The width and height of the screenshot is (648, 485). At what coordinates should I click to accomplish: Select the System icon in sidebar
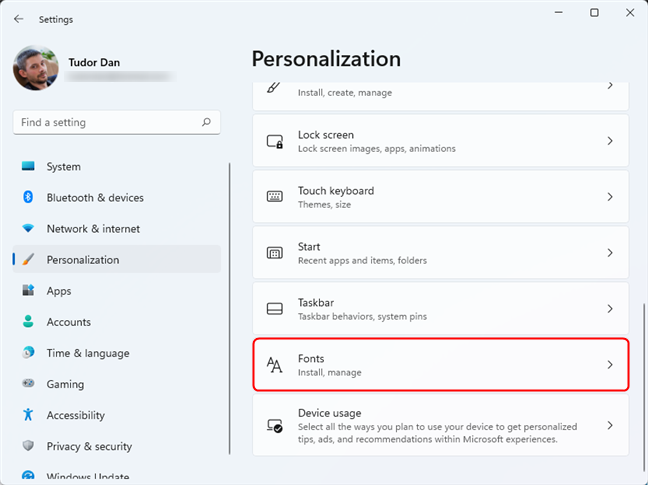click(x=28, y=166)
